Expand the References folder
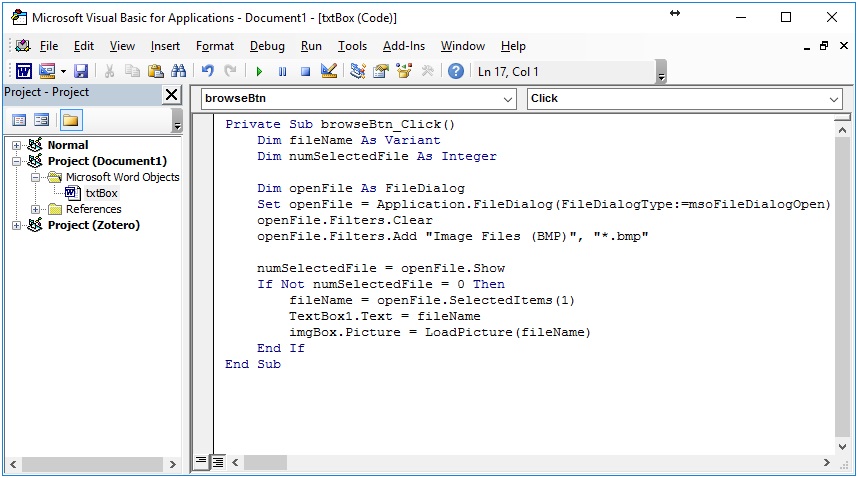Image resolution: width=858 pixels, height=478 pixels. (x=36, y=209)
